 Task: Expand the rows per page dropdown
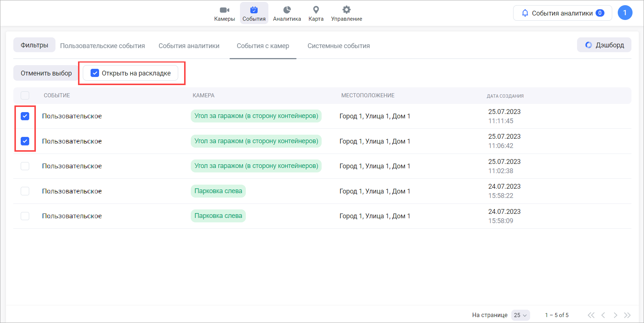[x=521, y=315]
